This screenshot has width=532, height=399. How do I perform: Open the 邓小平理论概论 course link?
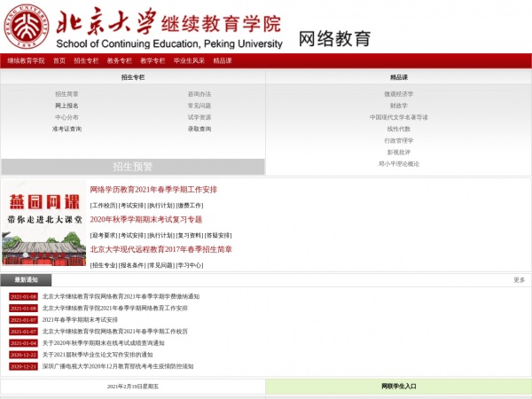pos(399,164)
